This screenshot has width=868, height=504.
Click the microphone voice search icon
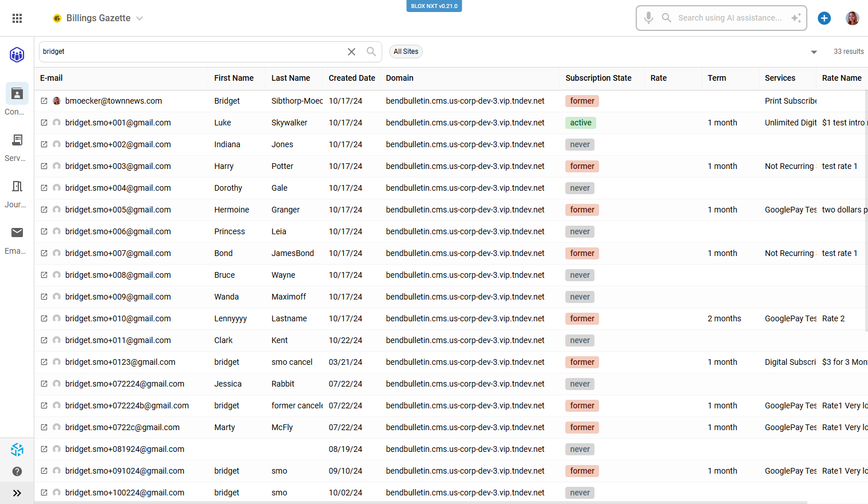point(648,18)
